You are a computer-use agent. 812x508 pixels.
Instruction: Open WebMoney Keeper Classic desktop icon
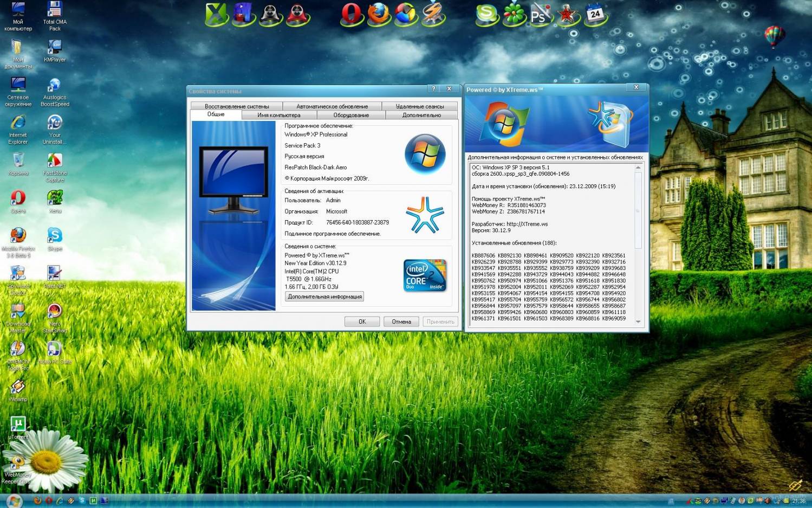pos(18,469)
